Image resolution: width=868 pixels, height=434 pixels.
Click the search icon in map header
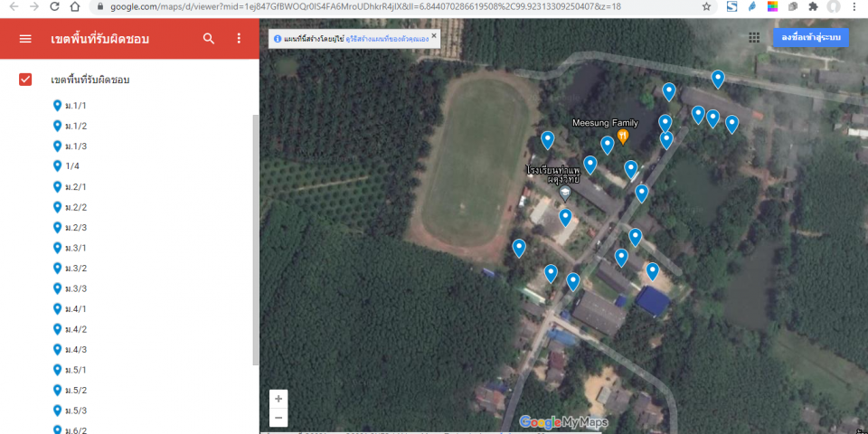click(x=209, y=39)
